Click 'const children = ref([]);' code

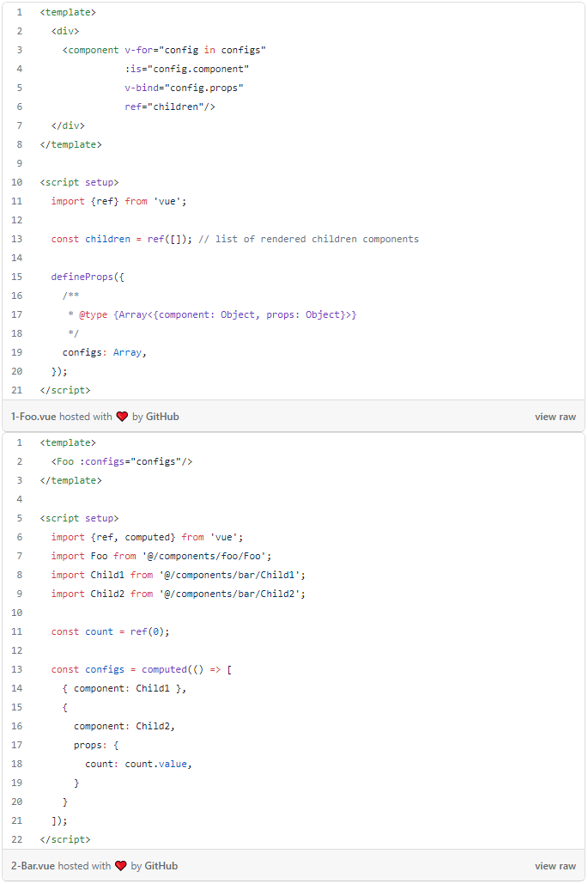click(x=122, y=239)
